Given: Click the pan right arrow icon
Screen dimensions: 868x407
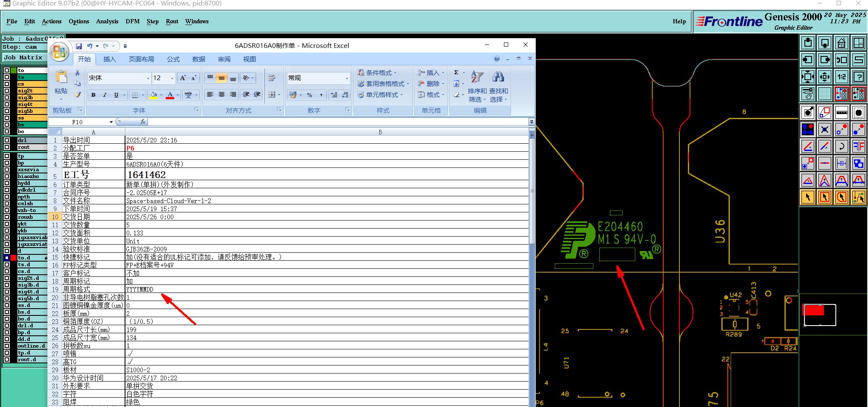Looking at the screenshot, I should click(x=825, y=60).
